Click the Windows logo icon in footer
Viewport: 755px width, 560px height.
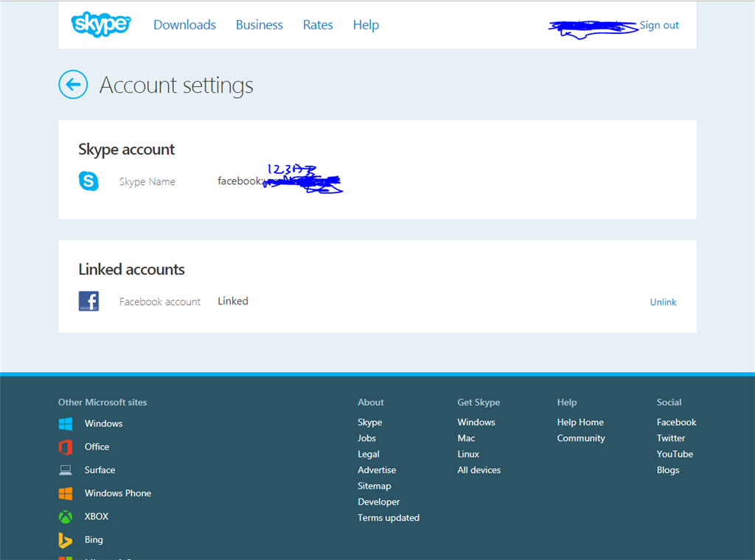click(x=66, y=424)
